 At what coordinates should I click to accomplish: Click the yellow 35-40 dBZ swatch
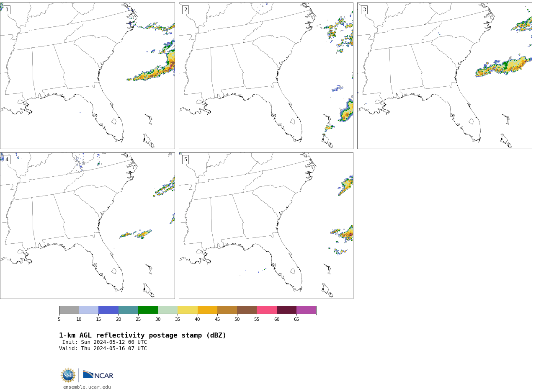[x=188, y=310]
